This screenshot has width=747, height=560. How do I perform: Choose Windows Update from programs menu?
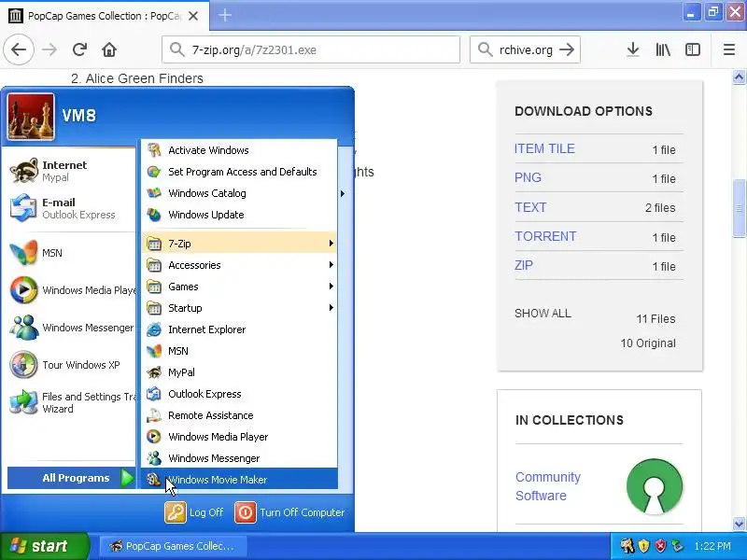point(240,215)
